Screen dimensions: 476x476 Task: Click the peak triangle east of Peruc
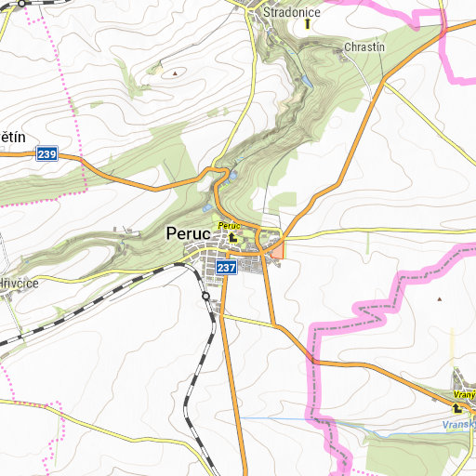pos(439,299)
